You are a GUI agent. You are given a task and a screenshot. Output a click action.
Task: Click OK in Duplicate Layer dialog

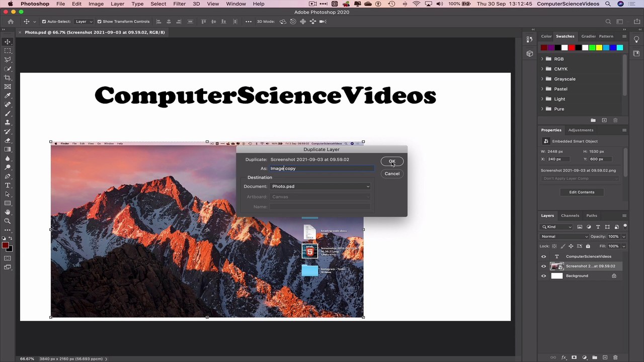point(392,162)
